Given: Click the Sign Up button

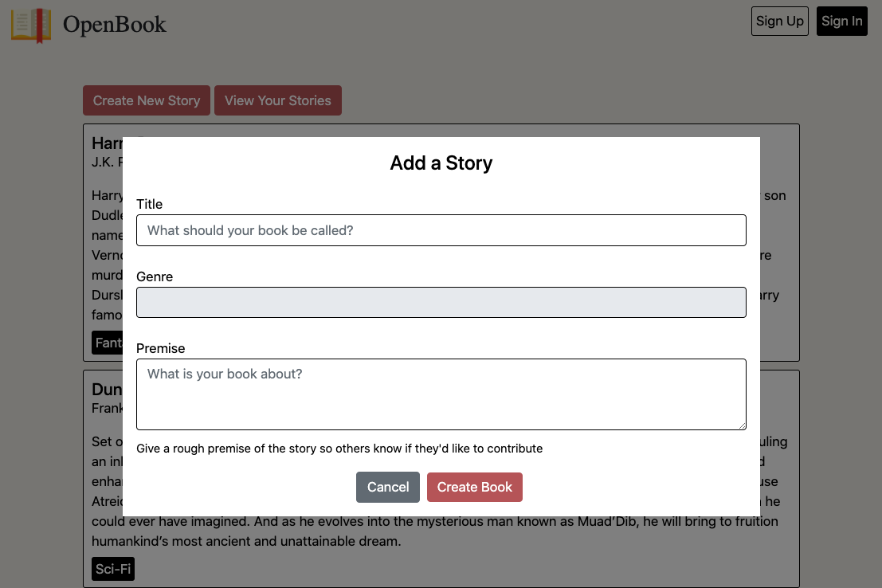Looking at the screenshot, I should 779,21.
